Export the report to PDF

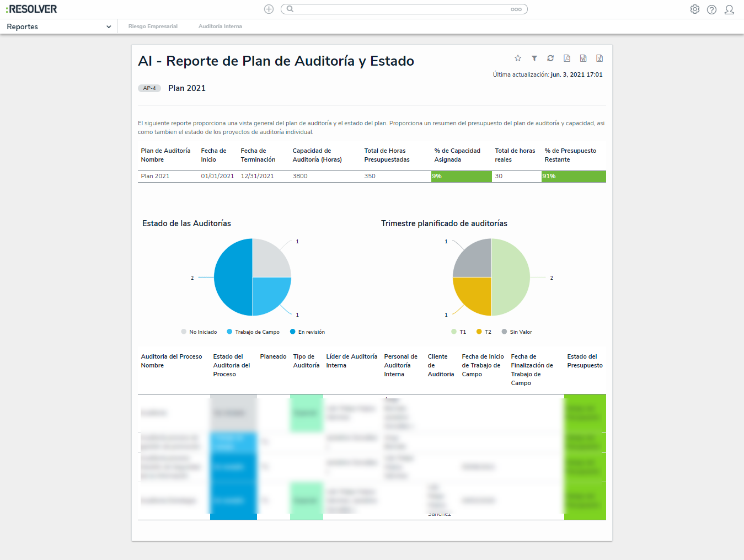pos(567,58)
